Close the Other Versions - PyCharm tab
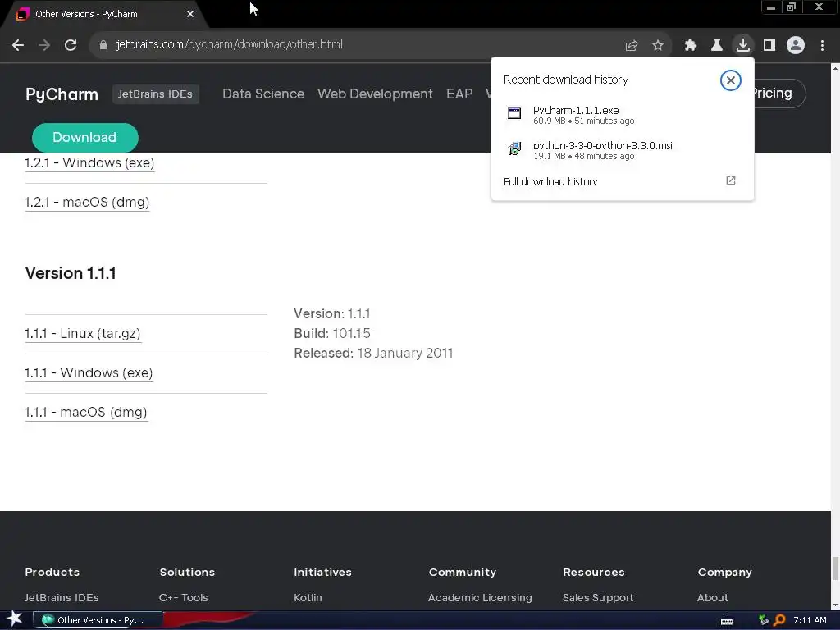The width and height of the screenshot is (840, 630). pyautogui.click(x=190, y=15)
